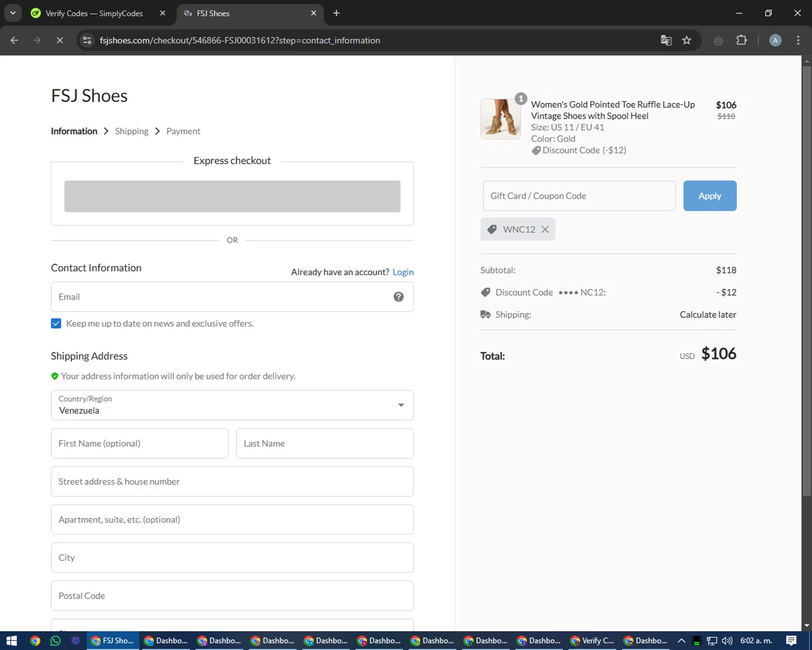
Task: Open the browser extensions puzzle icon
Action: tap(742, 41)
